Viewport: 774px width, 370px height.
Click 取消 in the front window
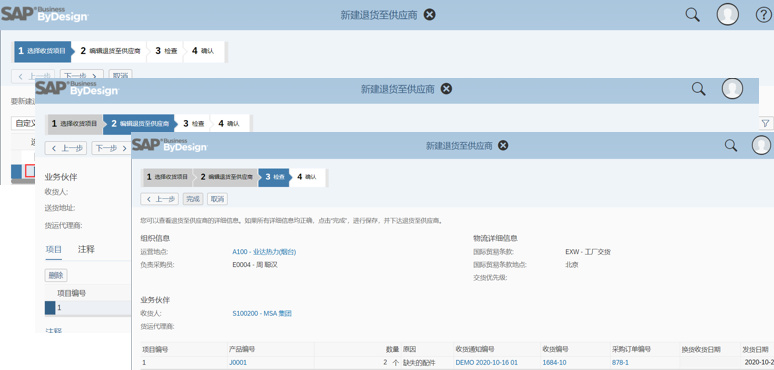217,199
